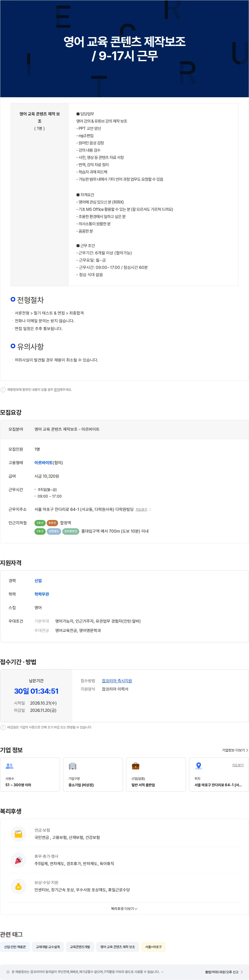The width and height of the screenshot is (249, 980).
Task: Click the 사원수 51 ~ 300명 이하 card
Action: click(x=30, y=775)
